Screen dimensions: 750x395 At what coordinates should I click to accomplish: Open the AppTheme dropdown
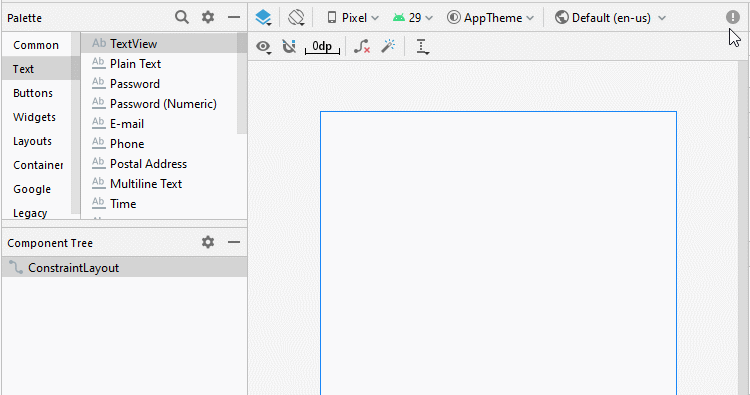490,18
